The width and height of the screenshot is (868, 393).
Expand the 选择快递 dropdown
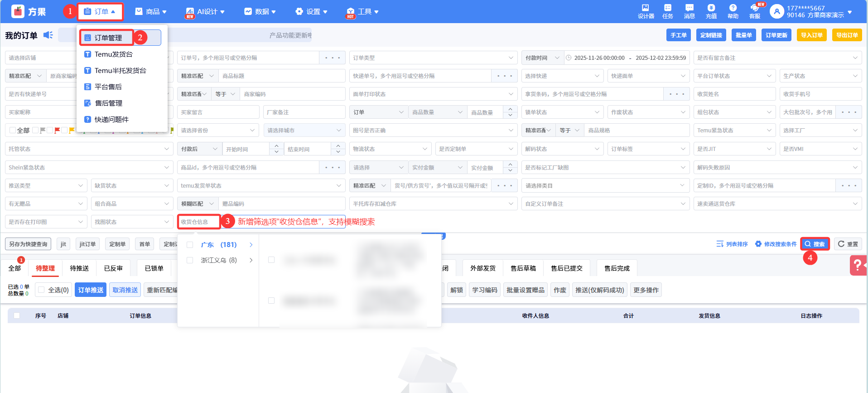[x=562, y=76]
